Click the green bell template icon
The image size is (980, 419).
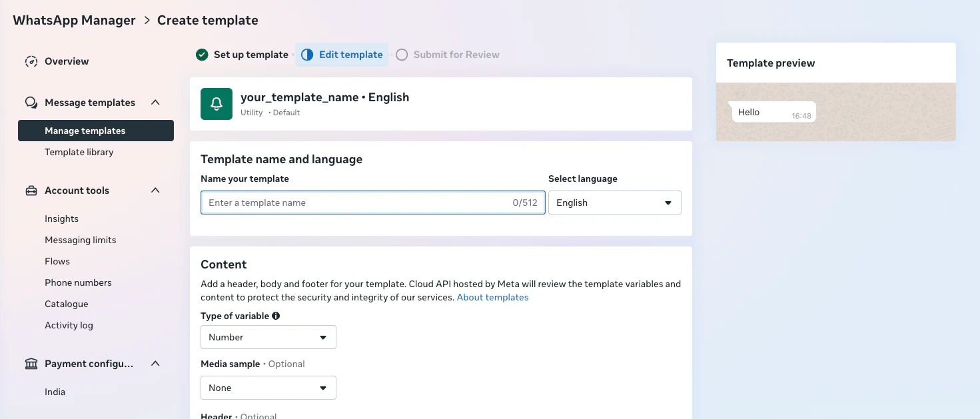pos(216,104)
